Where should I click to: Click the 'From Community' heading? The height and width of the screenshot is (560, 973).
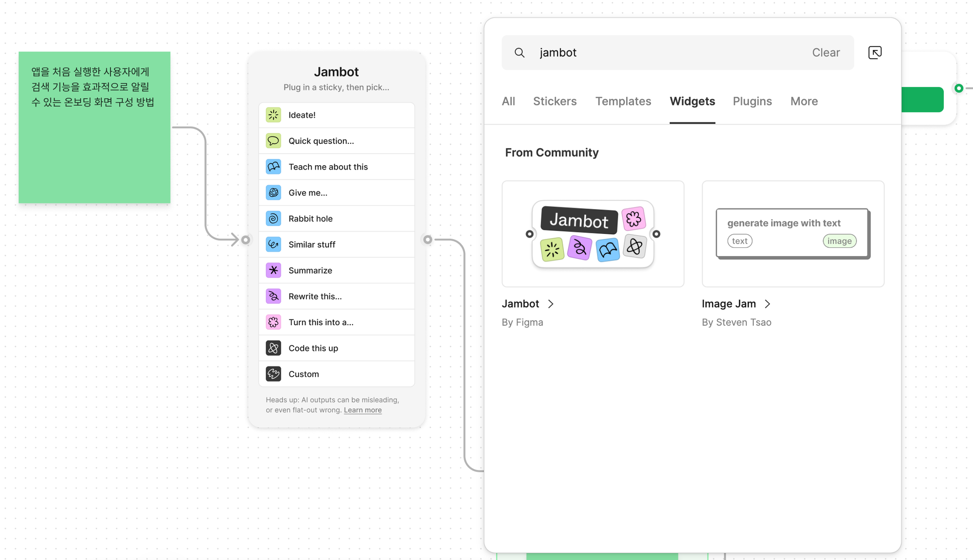coord(552,153)
